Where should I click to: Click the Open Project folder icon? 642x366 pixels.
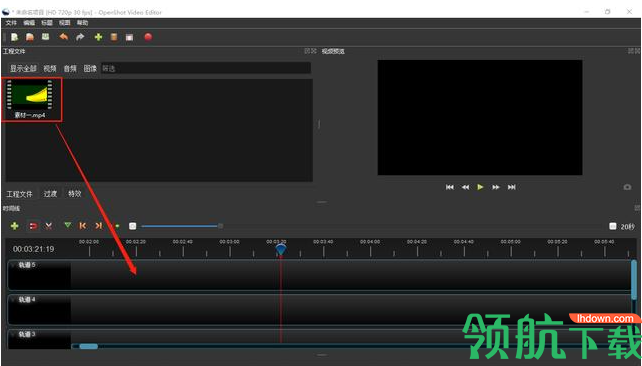[30, 37]
